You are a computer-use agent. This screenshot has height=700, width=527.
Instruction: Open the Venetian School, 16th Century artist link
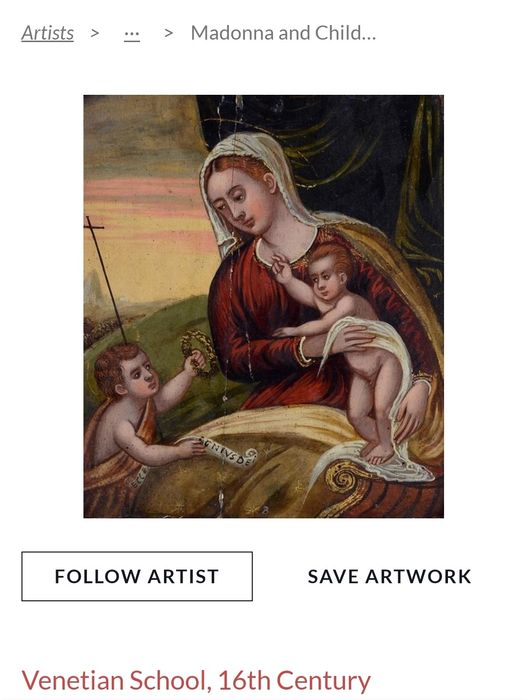196,680
